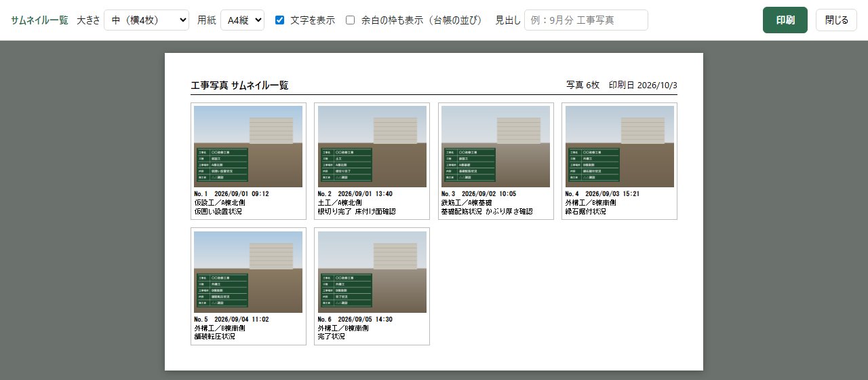This screenshot has height=380, width=868.
Task: Enable 余白の枠も表示 checkbox
Action: [351, 20]
